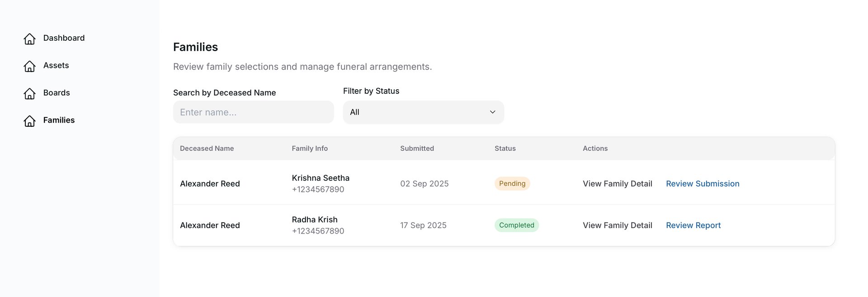Screen dimensions: 868x297
Task: Open Review Submission link for pending row
Action: click(x=703, y=184)
